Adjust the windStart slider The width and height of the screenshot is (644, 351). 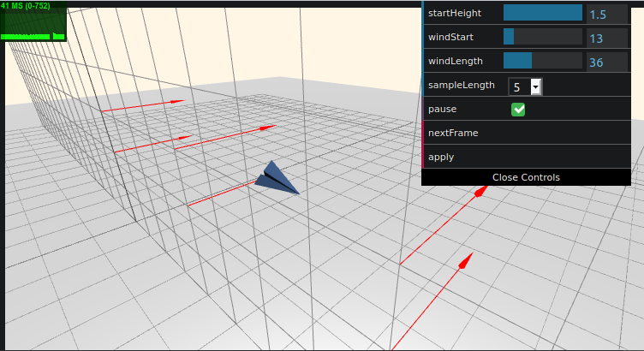pyautogui.click(x=543, y=37)
